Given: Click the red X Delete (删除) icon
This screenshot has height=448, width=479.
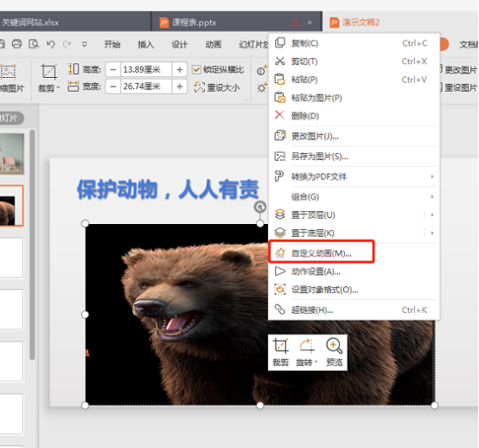Looking at the screenshot, I should pos(280,116).
